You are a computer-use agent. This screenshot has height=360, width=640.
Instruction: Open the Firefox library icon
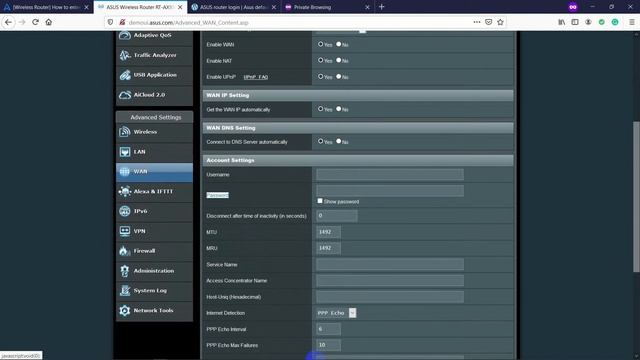pos(562,22)
